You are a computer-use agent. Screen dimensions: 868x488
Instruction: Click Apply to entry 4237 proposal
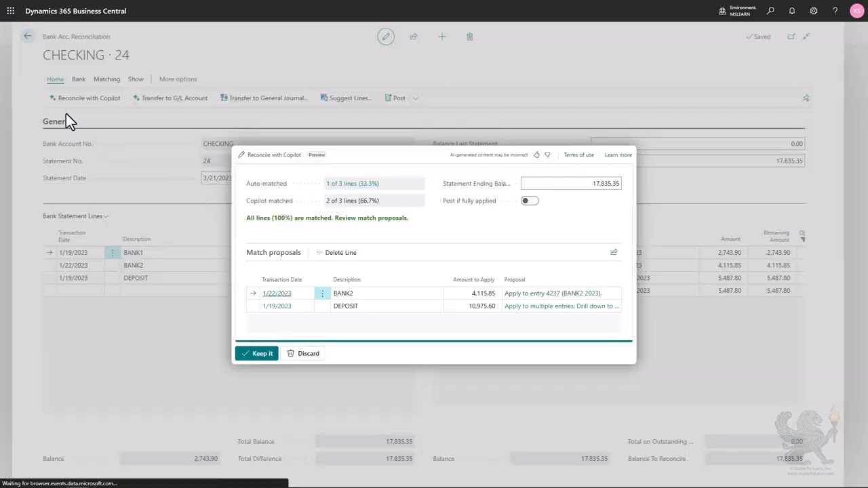[x=553, y=293]
